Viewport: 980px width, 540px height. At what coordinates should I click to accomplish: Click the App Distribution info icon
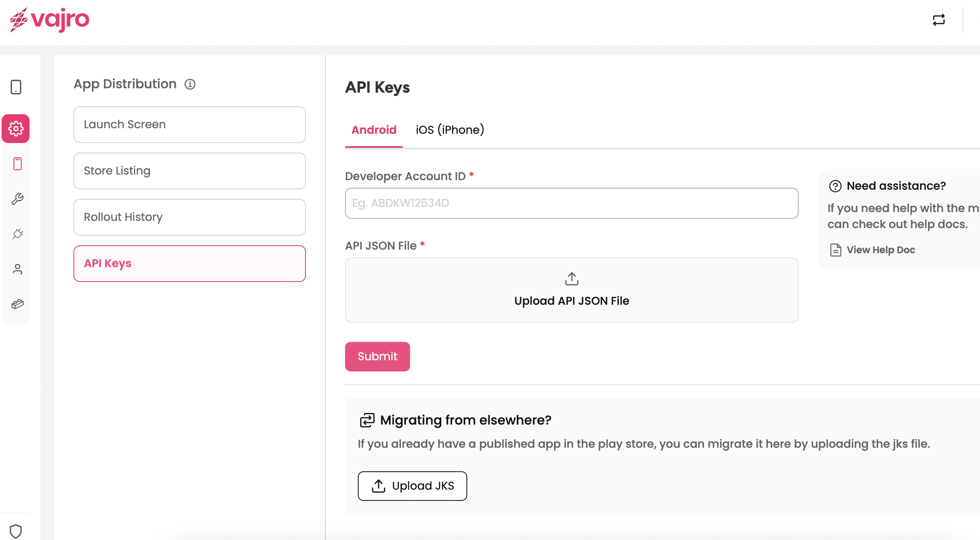pos(190,84)
